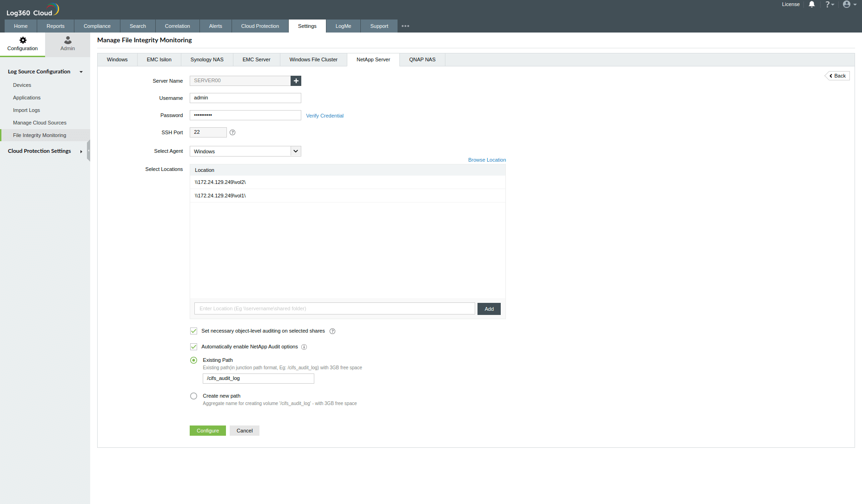Click the notification bell icon

(x=812, y=4)
